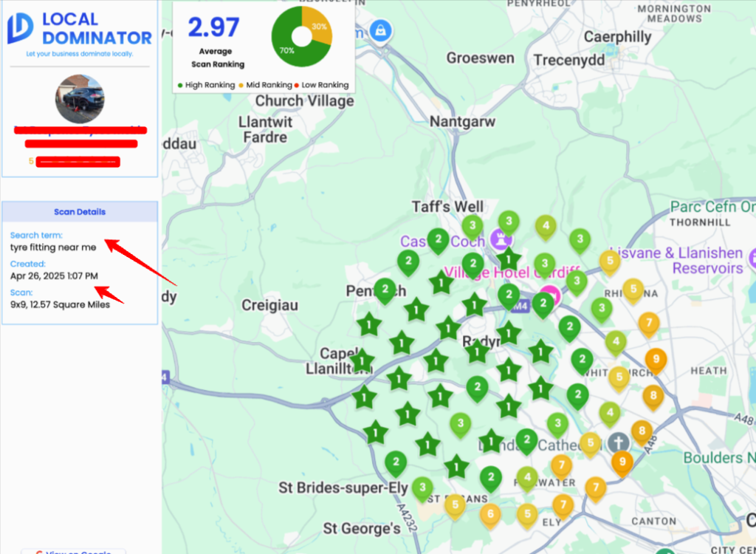Click the 5 pin on Whitchurch label
The height and width of the screenshot is (554, 756).
(x=619, y=378)
